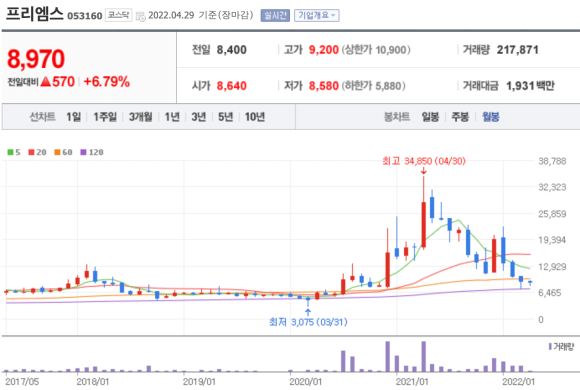Click the 프리엠스 stock name heading
580x390 pixels.
pos(34,14)
